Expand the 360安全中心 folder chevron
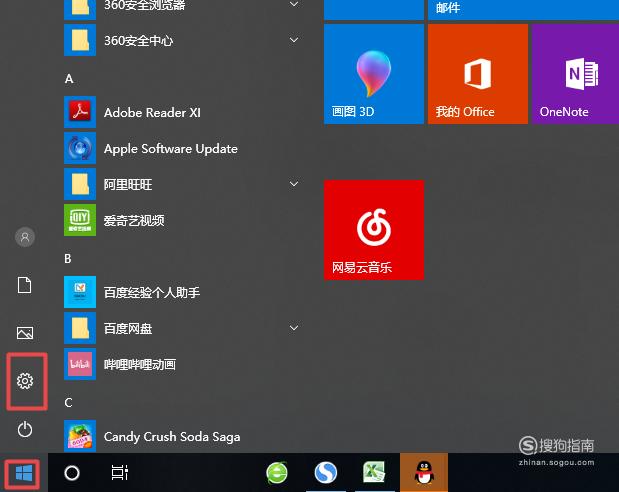This screenshot has height=492, width=619. [x=294, y=40]
